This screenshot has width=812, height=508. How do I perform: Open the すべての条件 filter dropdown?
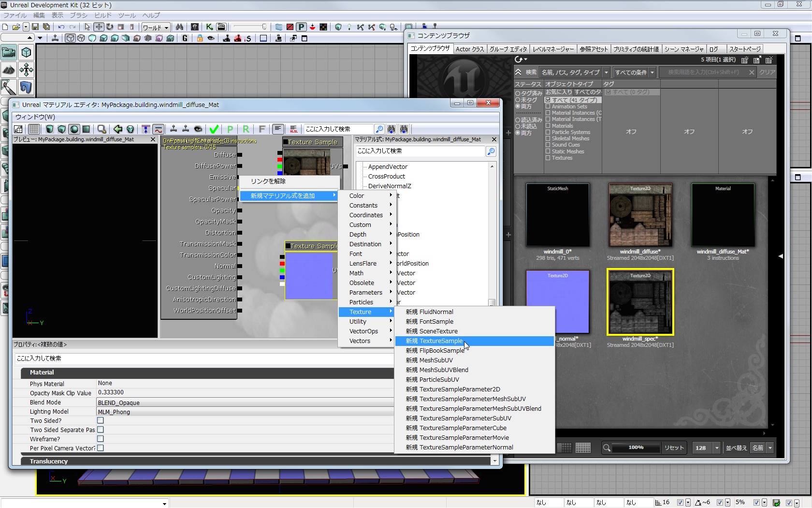634,73
